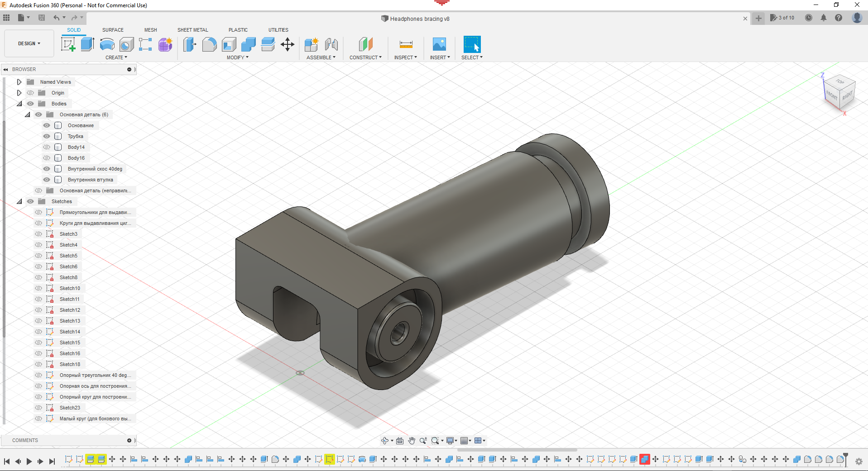Screen dimensions: 868x471
Task: Hide the Внутренний скос 40deg body
Action: (x=47, y=169)
